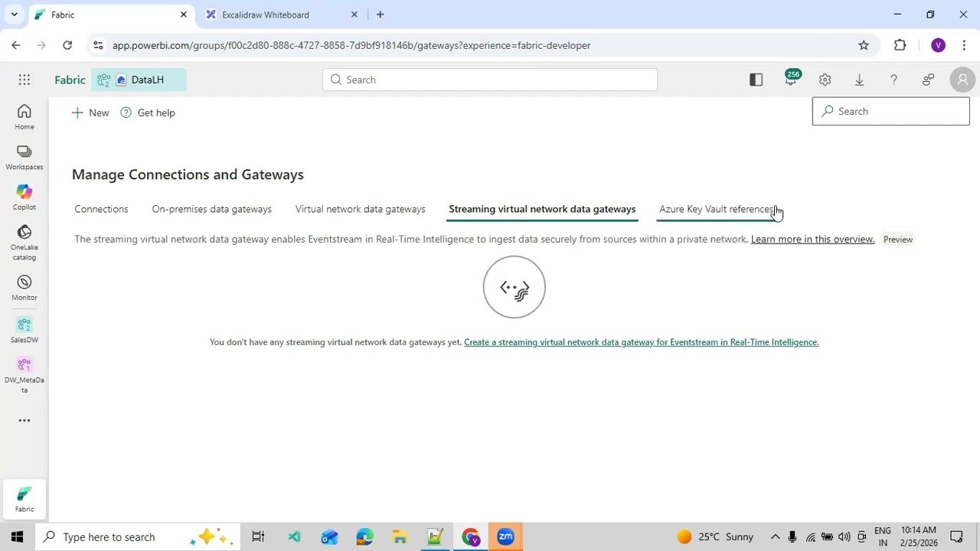980x551 pixels.
Task: Show more sidebar options ellipsis
Action: pos(24,420)
